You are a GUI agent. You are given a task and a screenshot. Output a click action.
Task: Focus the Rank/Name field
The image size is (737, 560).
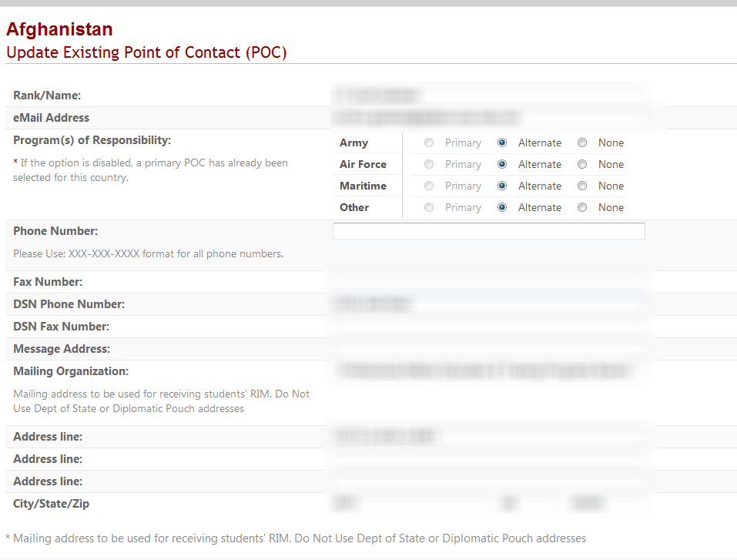[488, 96]
